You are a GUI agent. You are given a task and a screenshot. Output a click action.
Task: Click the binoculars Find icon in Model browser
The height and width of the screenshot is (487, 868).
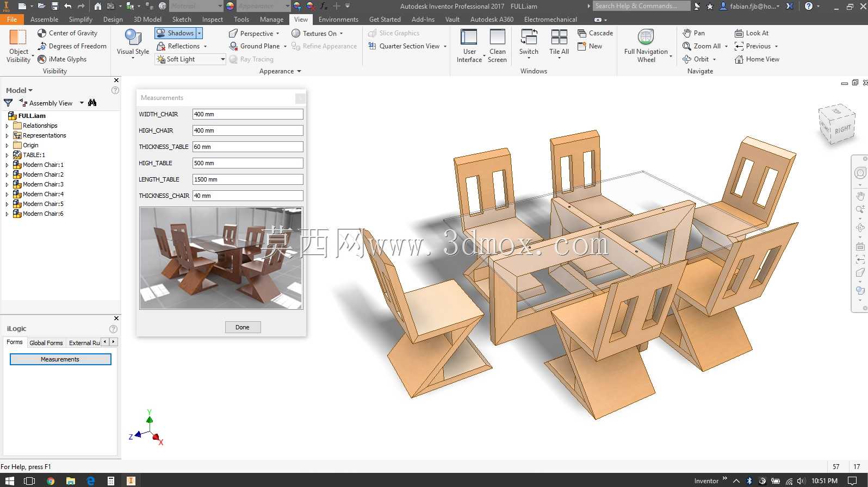click(x=92, y=103)
